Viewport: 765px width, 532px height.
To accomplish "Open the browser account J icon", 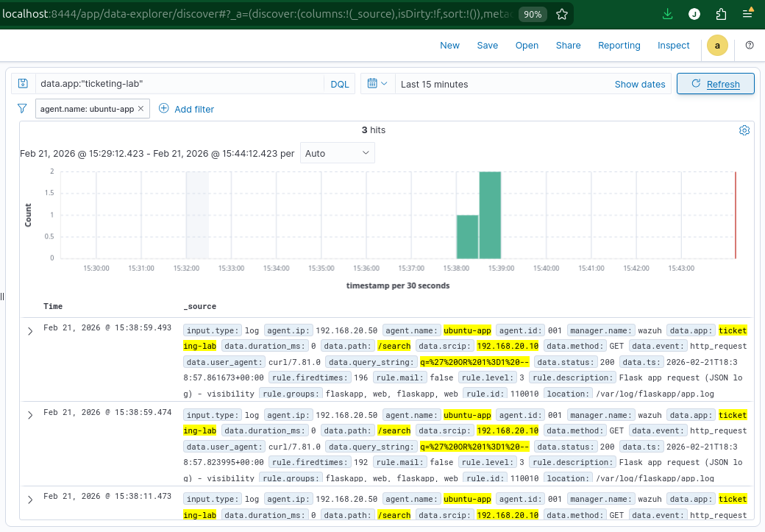I will click(694, 14).
